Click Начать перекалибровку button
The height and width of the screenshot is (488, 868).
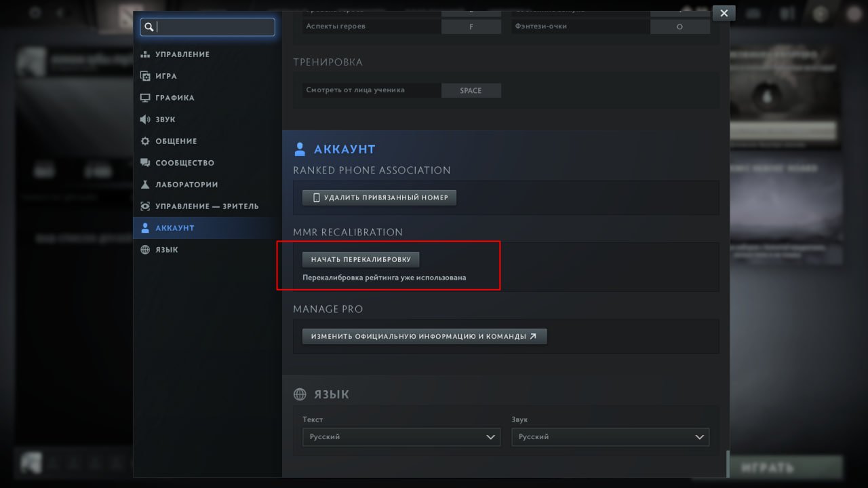pyautogui.click(x=361, y=259)
